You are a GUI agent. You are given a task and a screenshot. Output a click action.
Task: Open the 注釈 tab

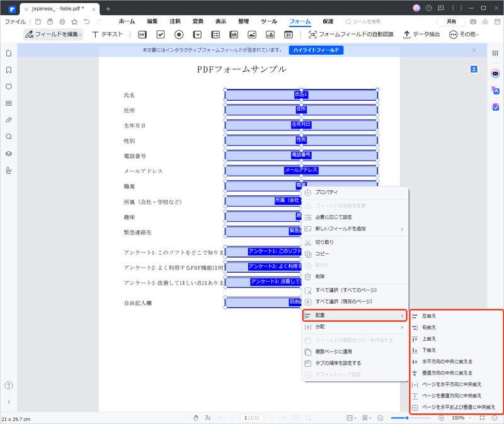[x=175, y=21]
